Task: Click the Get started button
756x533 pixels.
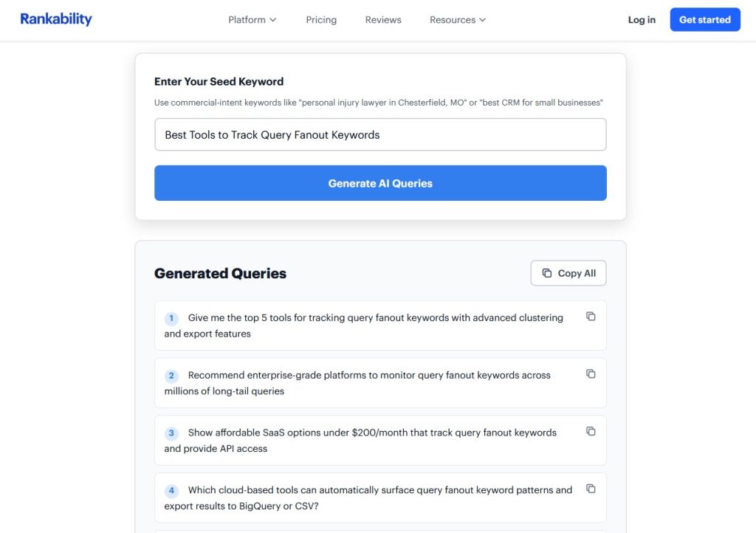Action: [x=705, y=20]
